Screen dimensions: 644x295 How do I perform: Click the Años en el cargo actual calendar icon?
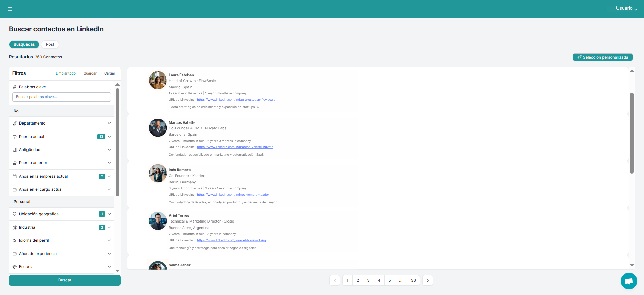pyautogui.click(x=15, y=190)
